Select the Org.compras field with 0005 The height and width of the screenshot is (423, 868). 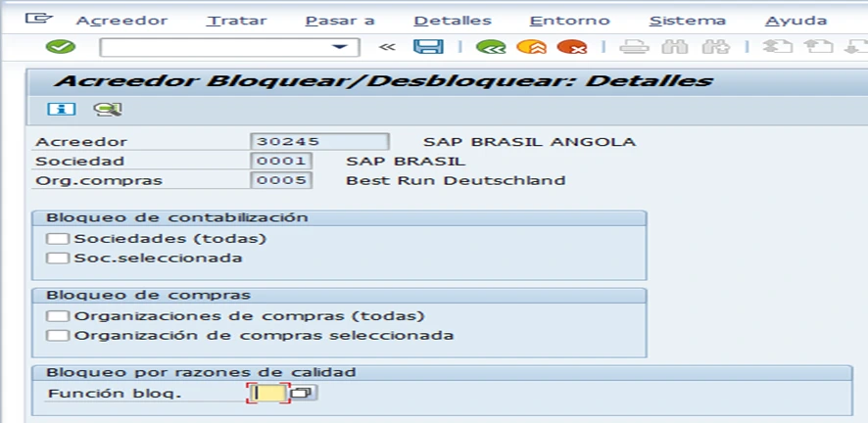pyautogui.click(x=281, y=180)
